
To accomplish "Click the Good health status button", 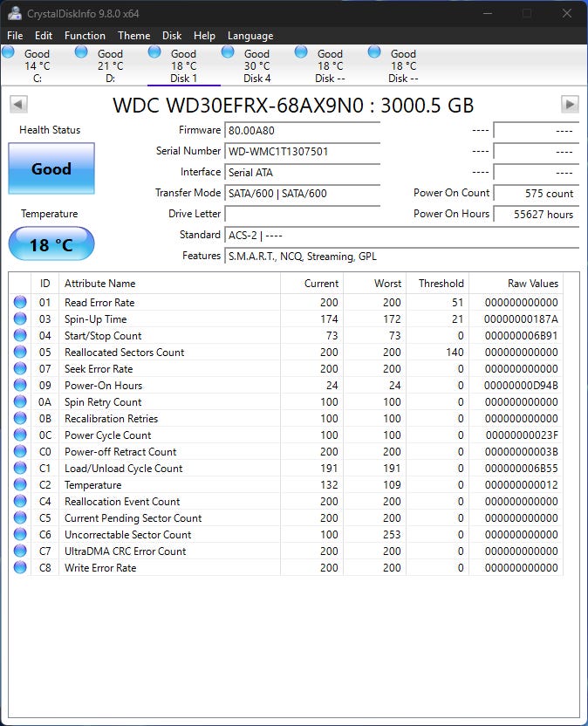I will point(51,168).
